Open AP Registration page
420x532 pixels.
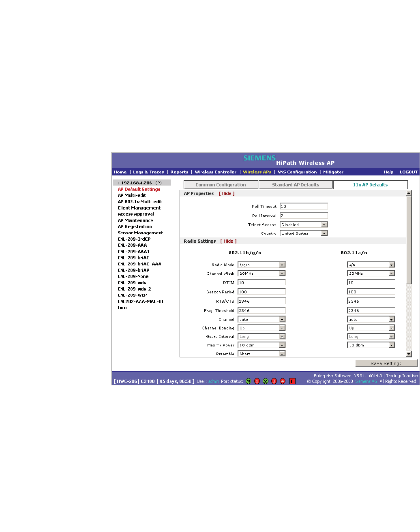(x=135, y=227)
